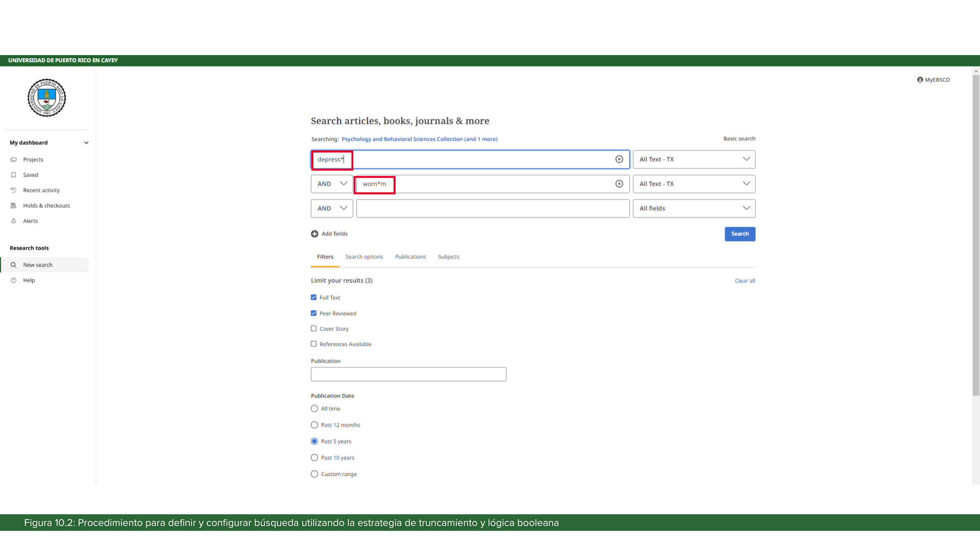This screenshot has height=551, width=980.
Task: Enable the Cover Story checkbox
Action: 313,329
